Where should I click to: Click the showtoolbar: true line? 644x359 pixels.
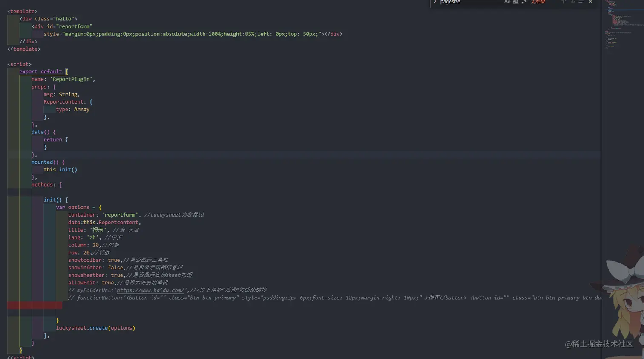point(118,260)
